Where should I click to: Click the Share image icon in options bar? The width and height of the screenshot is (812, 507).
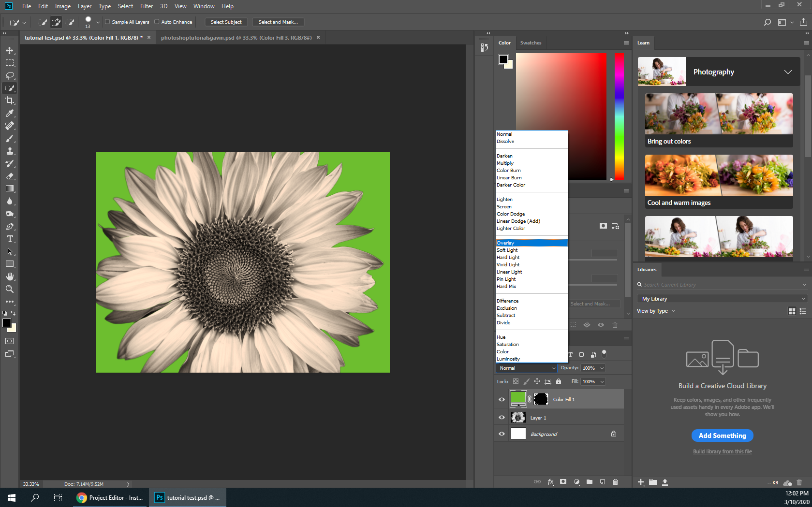pos(803,22)
